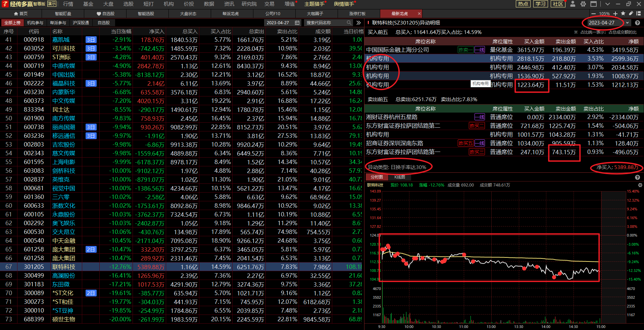Switch chart to K线图 view
The image size is (644, 330).
(400, 177)
